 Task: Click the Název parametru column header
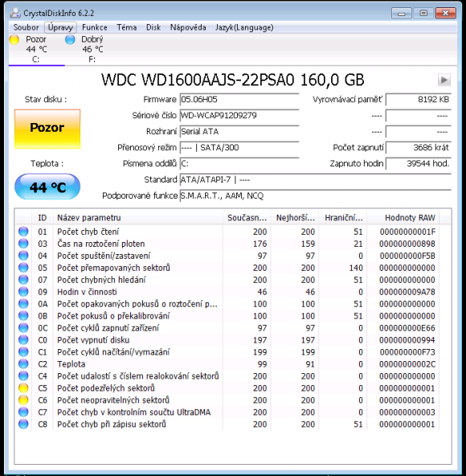tap(137, 217)
